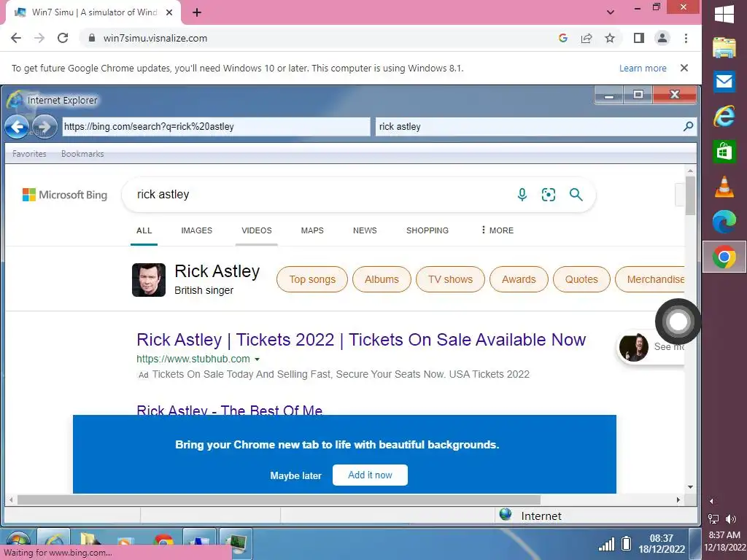Image resolution: width=747 pixels, height=560 pixels.
Task: Open Bing's visual search camera icon
Action: pyautogui.click(x=549, y=194)
